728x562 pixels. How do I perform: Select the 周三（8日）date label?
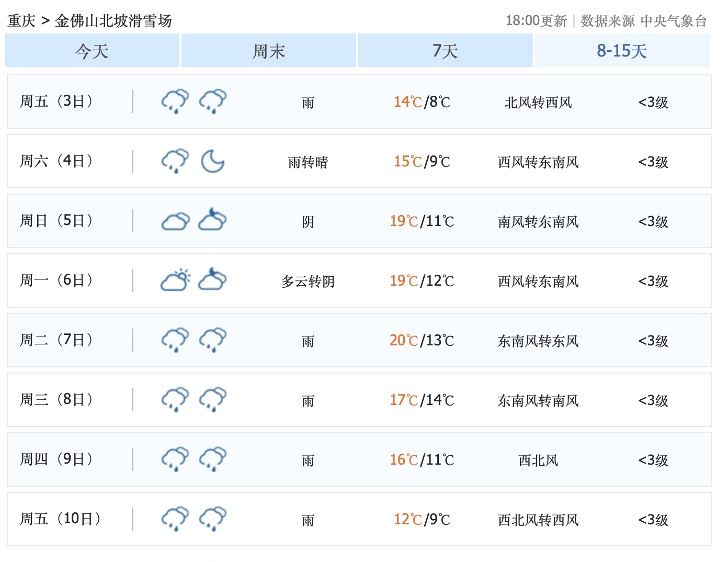point(56,399)
